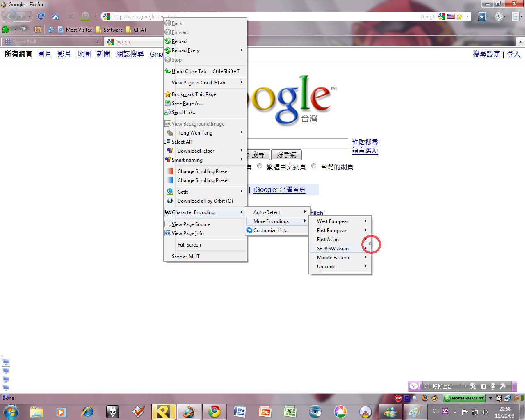This screenshot has width=525, height=420.
Task: Open the Most Visited bookmarks folder
Action: [75, 30]
